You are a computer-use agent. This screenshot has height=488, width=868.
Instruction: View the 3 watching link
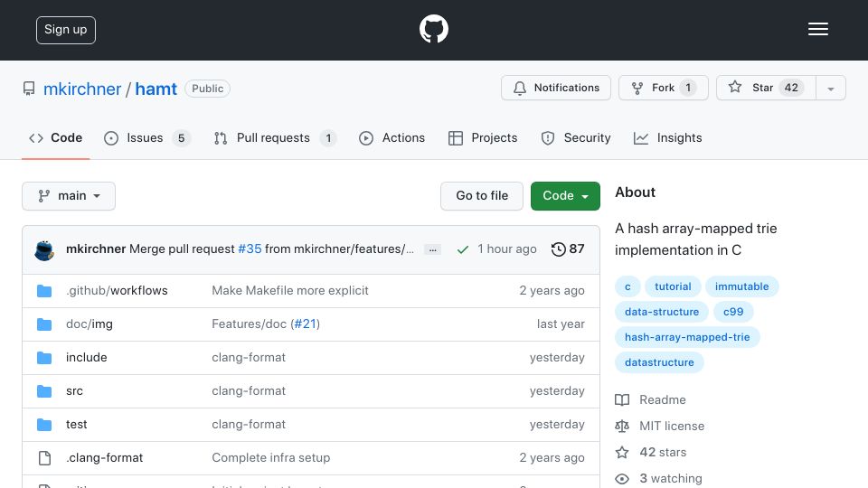659,479
